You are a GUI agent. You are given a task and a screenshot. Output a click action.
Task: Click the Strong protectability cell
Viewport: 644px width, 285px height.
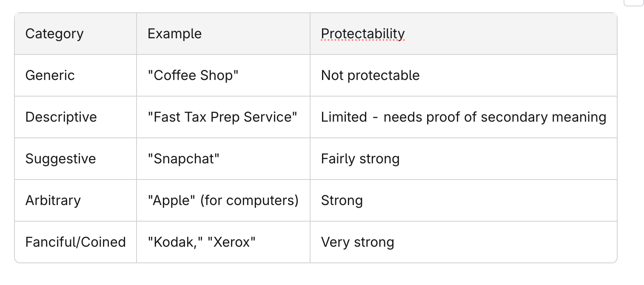point(463,200)
